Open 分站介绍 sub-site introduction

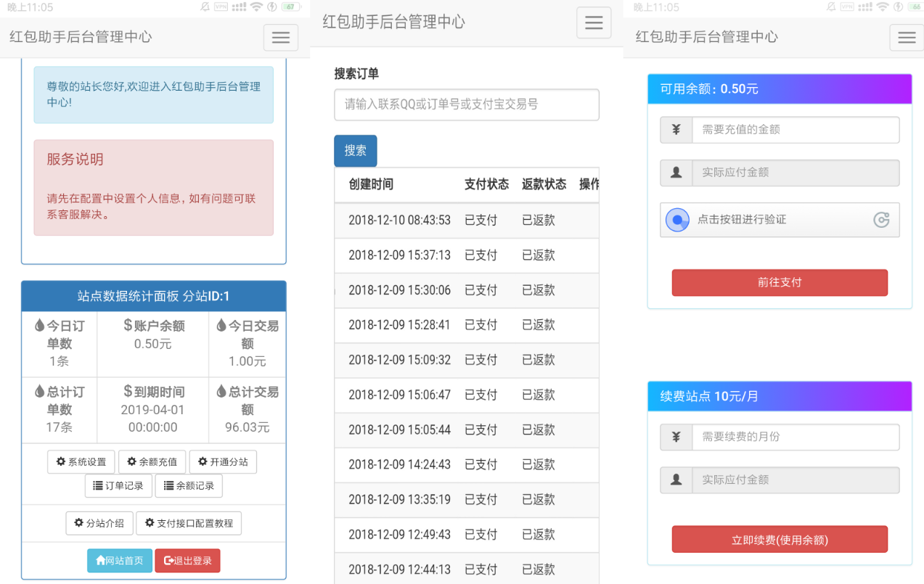99,523
